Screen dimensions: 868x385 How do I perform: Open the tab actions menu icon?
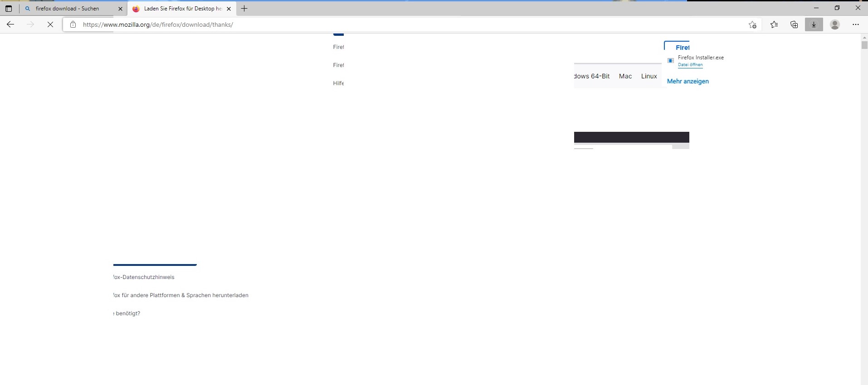[x=9, y=9]
